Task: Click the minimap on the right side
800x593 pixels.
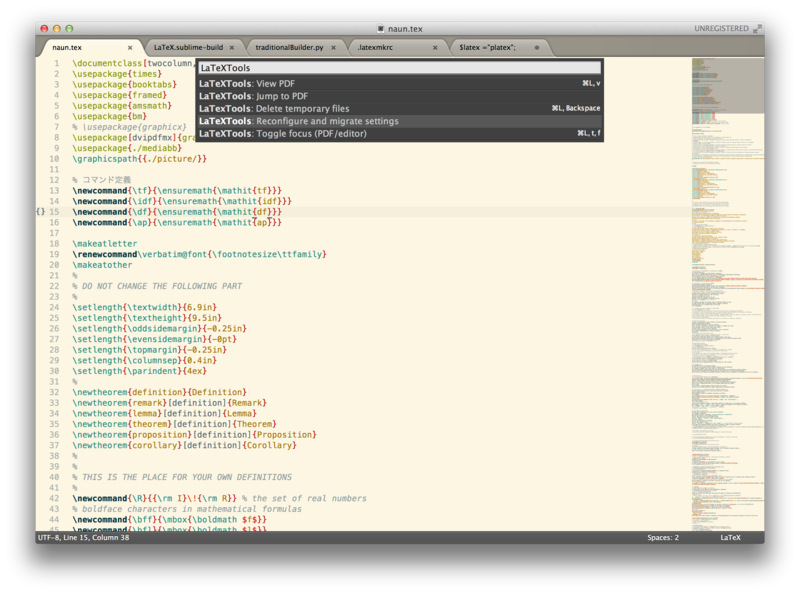Action: (728, 293)
